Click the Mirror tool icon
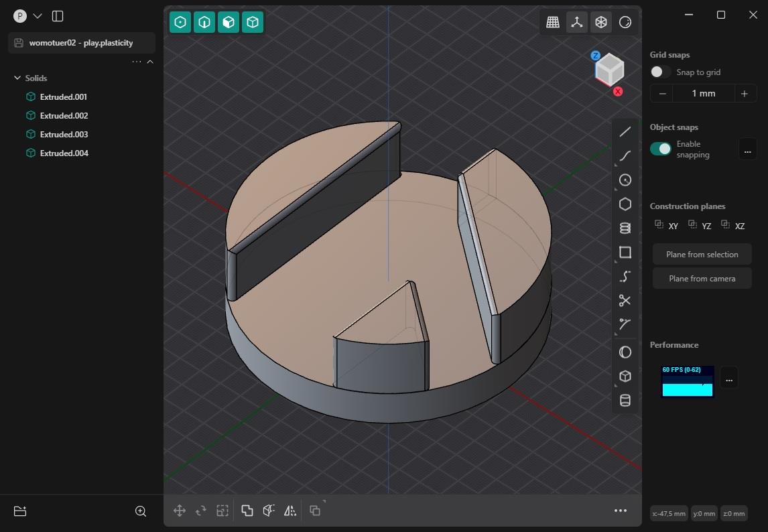 point(290,511)
